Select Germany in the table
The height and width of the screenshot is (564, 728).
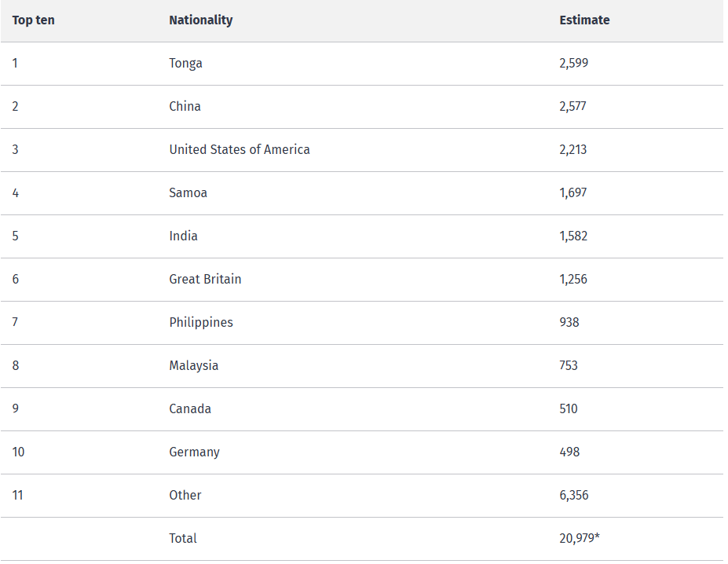(x=194, y=452)
